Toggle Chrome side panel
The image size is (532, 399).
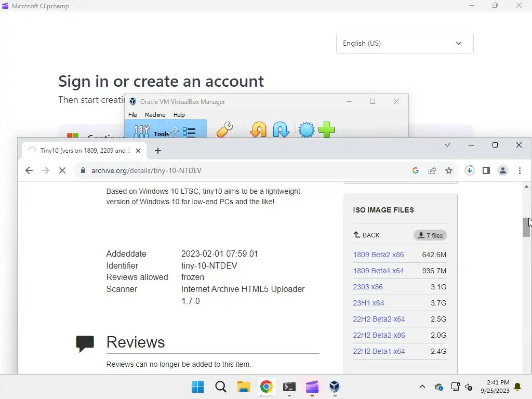486,170
